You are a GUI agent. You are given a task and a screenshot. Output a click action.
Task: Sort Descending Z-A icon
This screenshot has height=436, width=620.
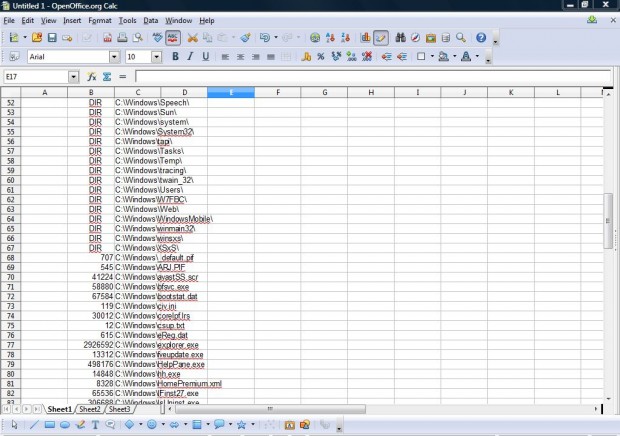346,38
